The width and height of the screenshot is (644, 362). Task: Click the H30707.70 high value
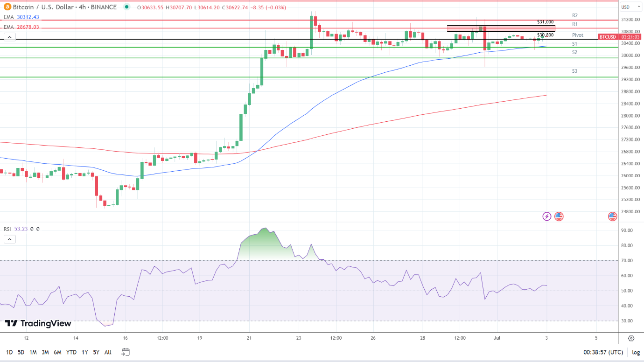179,7
